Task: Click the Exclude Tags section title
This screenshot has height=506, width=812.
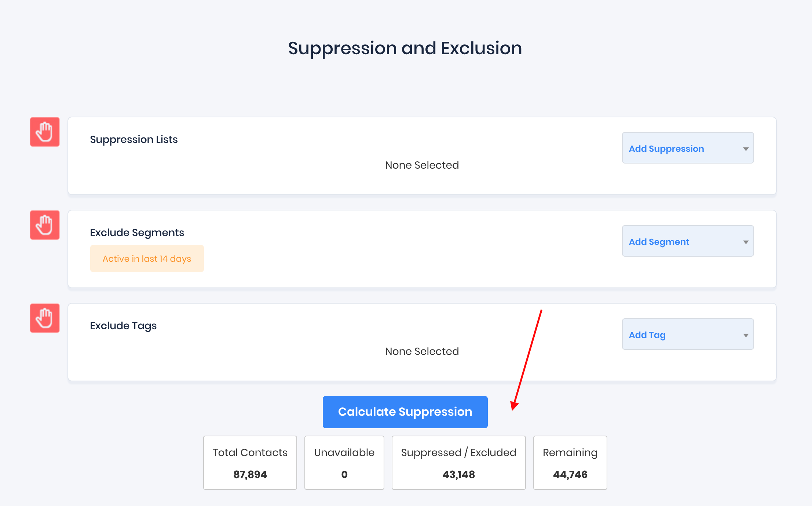Action: click(x=123, y=326)
